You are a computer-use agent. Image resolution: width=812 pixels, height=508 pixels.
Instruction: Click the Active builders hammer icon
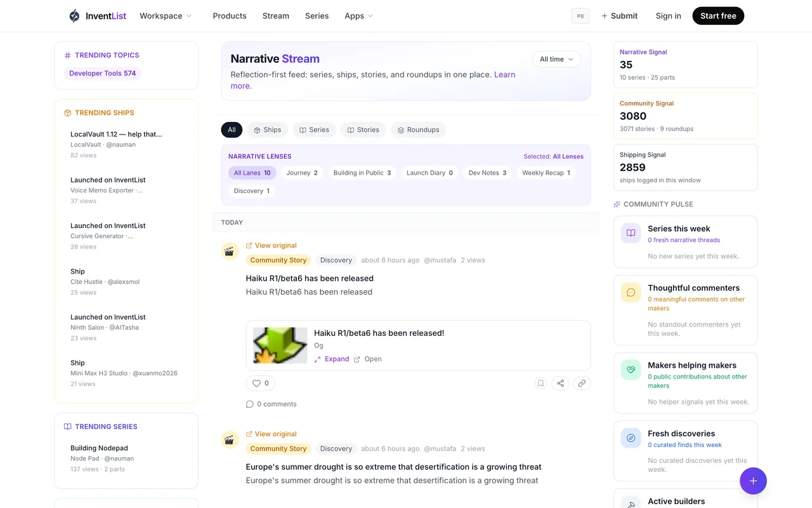tap(631, 504)
